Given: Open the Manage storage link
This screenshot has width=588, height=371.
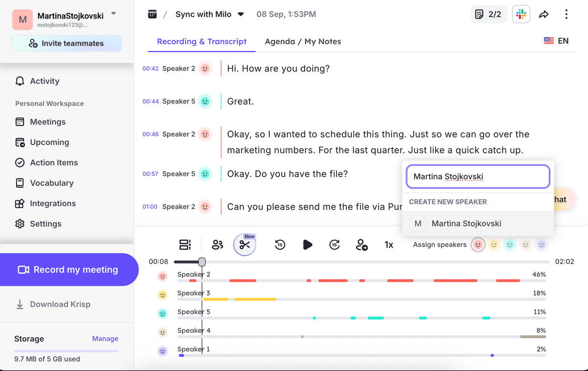Looking at the screenshot, I should (105, 339).
